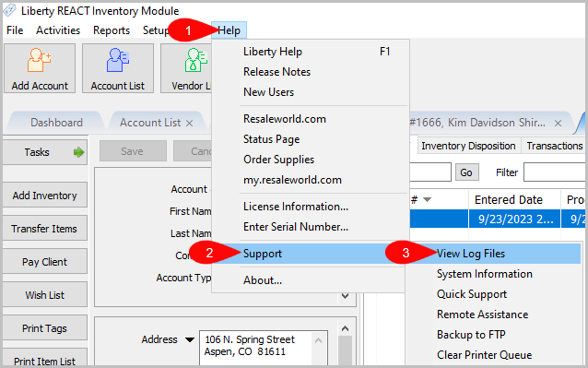Click the Vendor List toolbar icon

186,68
